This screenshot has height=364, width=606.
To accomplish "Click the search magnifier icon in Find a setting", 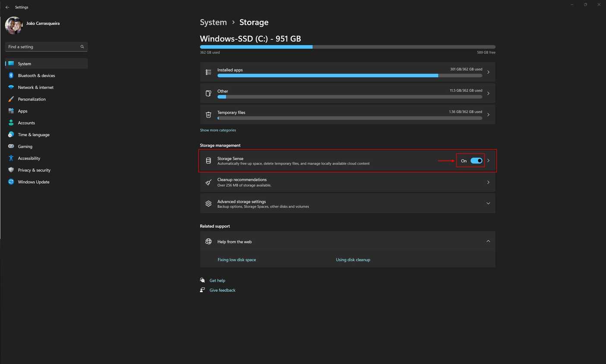I will (82, 47).
